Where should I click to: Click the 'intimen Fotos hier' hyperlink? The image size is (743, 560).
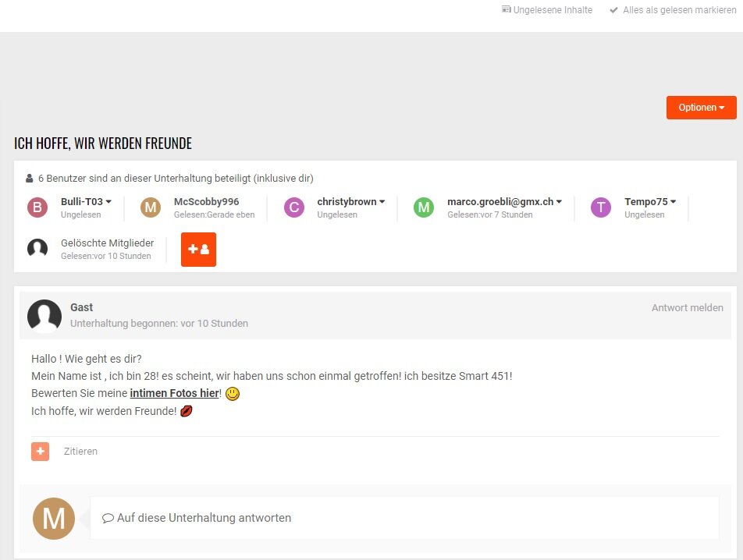tap(174, 393)
